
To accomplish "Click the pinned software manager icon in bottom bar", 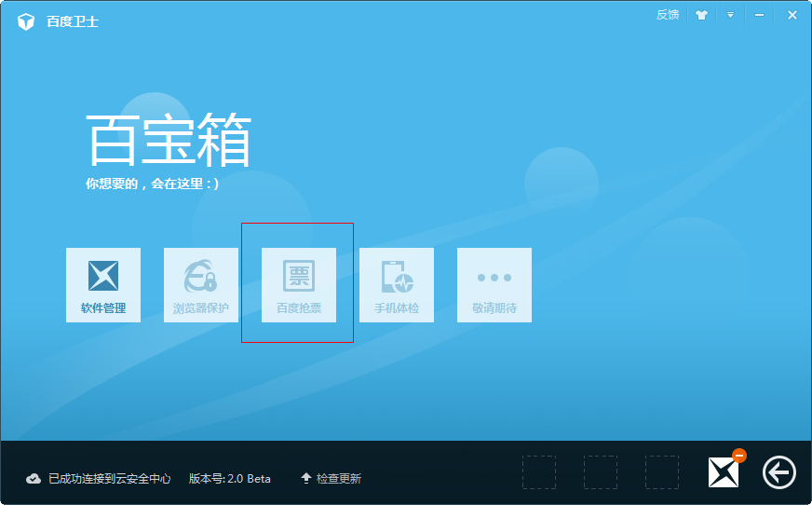I will coord(723,473).
